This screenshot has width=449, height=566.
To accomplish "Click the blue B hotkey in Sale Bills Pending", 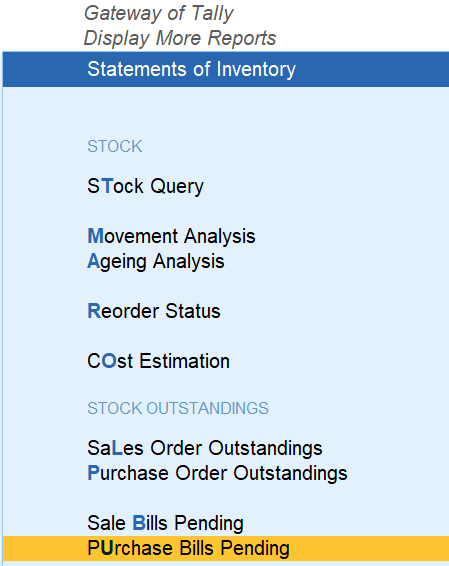I will pyautogui.click(x=139, y=523).
